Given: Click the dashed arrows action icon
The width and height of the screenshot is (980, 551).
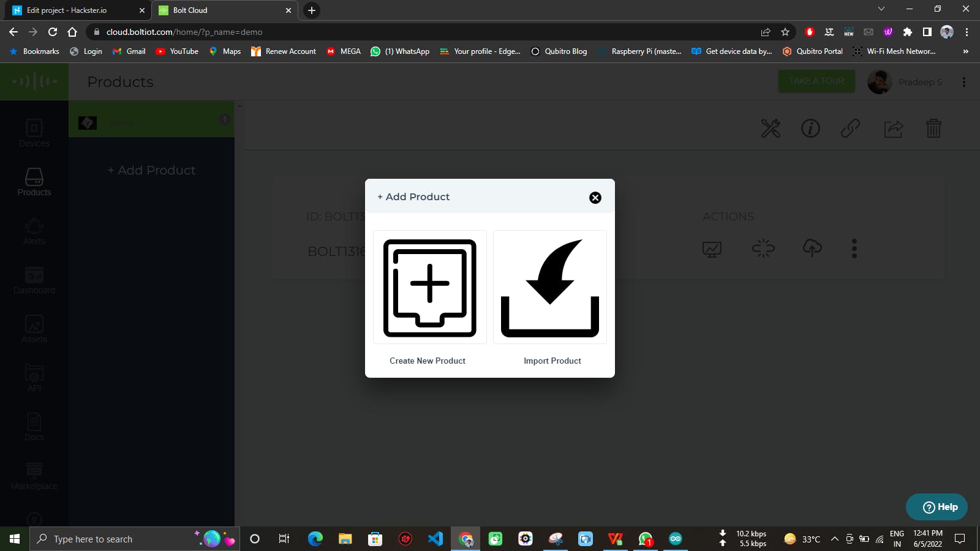Looking at the screenshot, I should (763, 248).
